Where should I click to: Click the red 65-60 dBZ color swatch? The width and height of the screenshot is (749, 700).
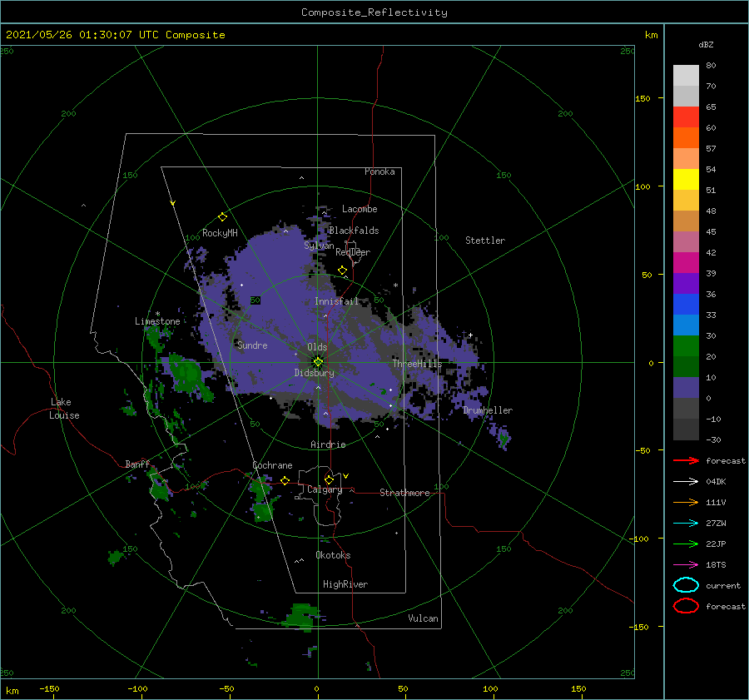point(686,117)
